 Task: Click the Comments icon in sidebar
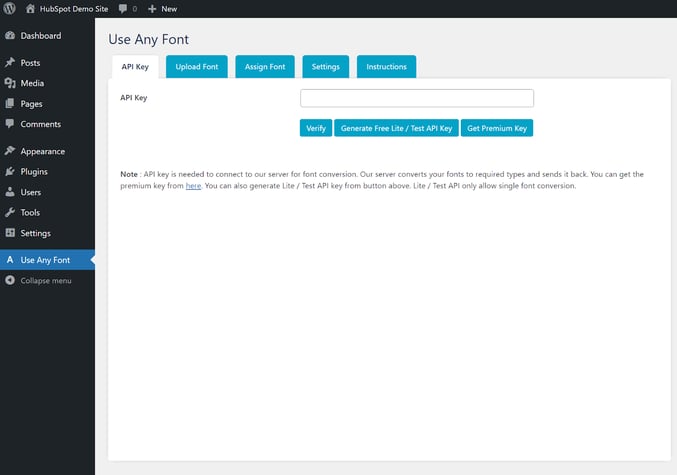[x=10, y=124]
